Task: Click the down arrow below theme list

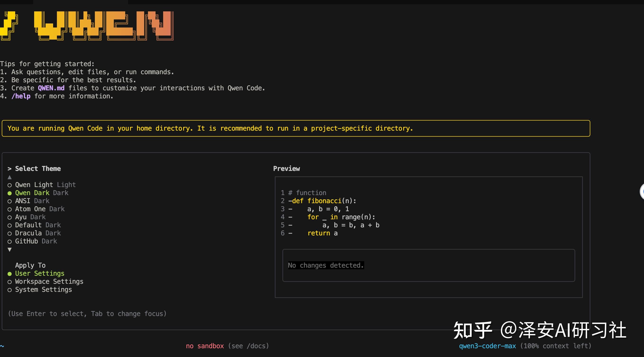Action: pyautogui.click(x=9, y=250)
